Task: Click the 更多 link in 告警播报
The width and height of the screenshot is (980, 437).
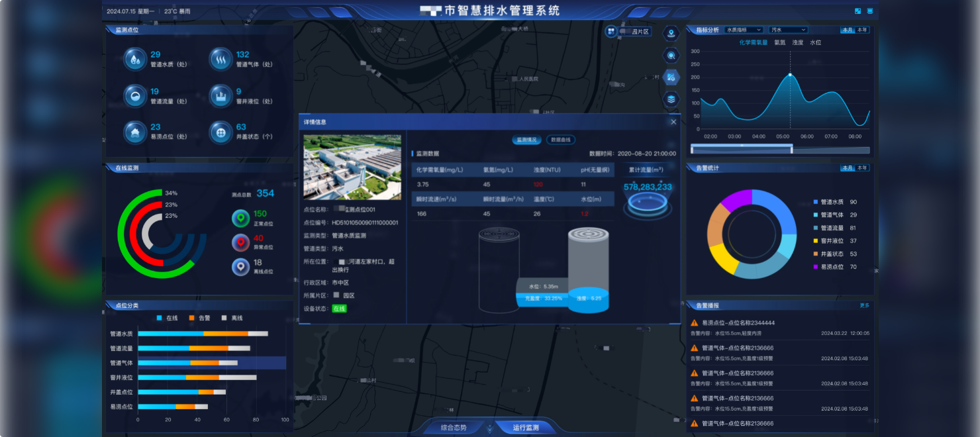Action: coord(864,305)
